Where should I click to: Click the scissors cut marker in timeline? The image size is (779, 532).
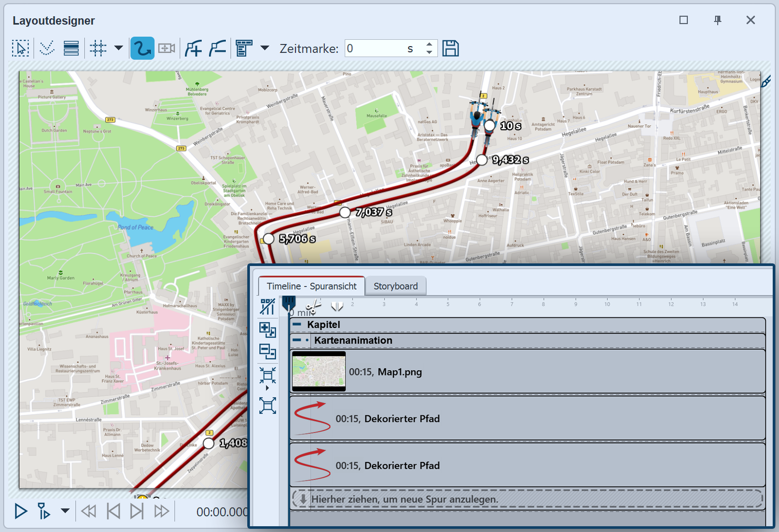click(x=313, y=306)
